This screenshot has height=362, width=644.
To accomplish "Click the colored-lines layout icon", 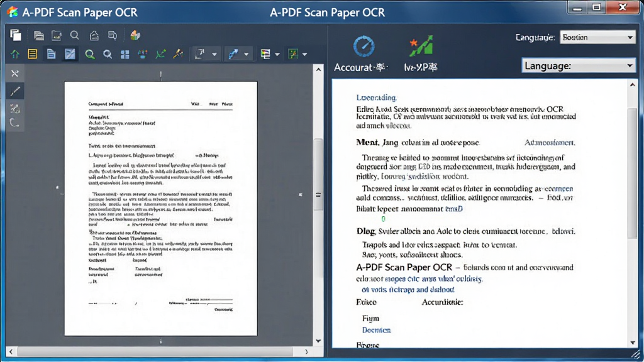I will [265, 54].
